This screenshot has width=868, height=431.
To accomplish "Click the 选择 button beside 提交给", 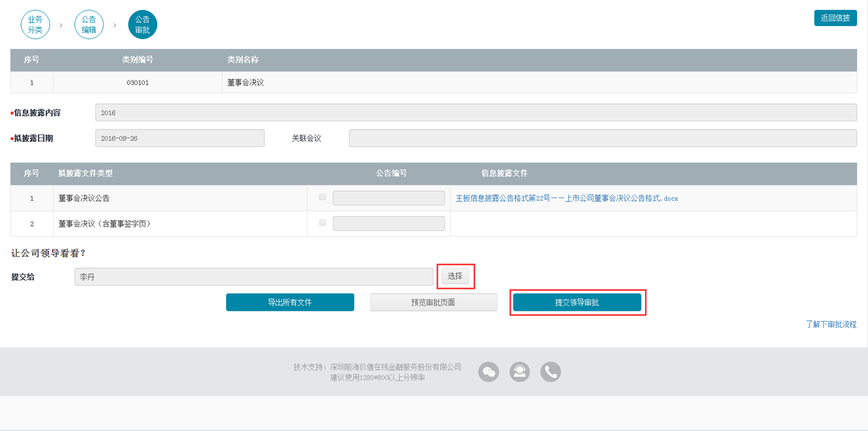I will [x=455, y=276].
